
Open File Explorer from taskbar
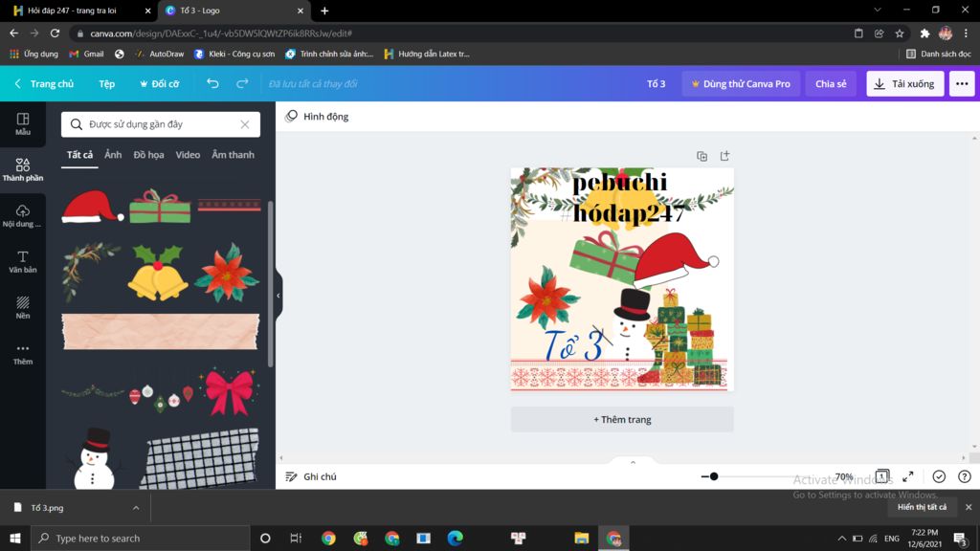coord(581,538)
